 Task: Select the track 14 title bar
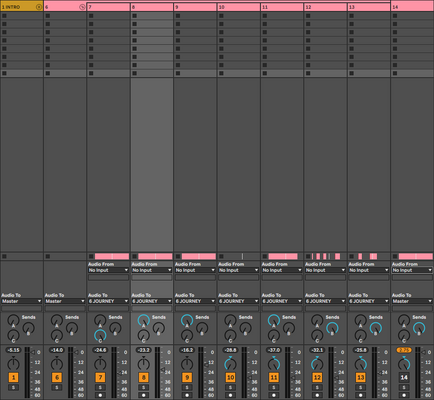[412, 7]
